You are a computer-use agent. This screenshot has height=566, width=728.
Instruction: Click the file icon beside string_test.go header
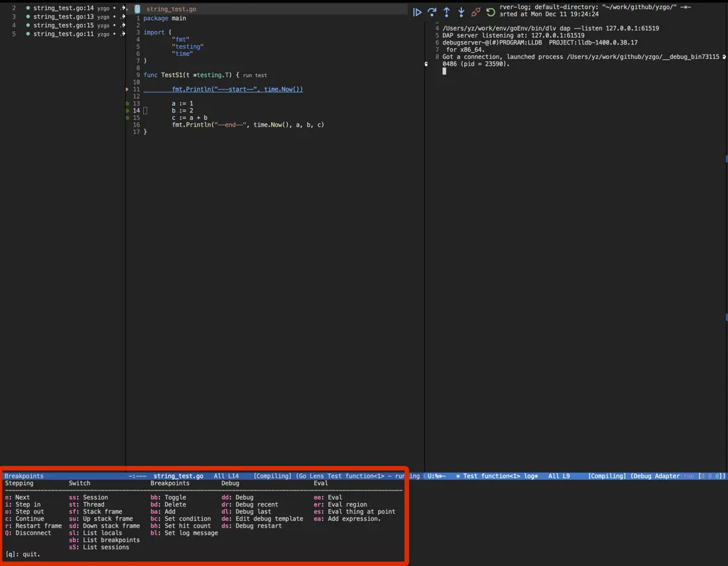(137, 9)
